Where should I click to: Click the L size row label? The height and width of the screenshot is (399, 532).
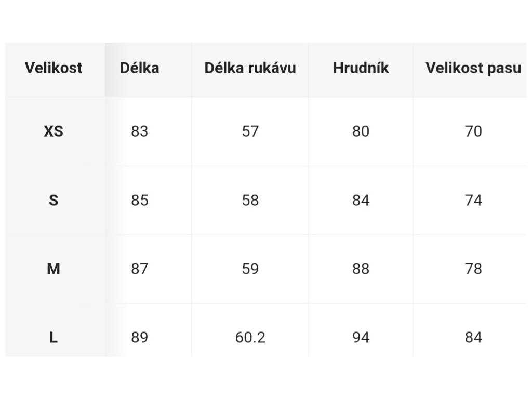point(54,338)
